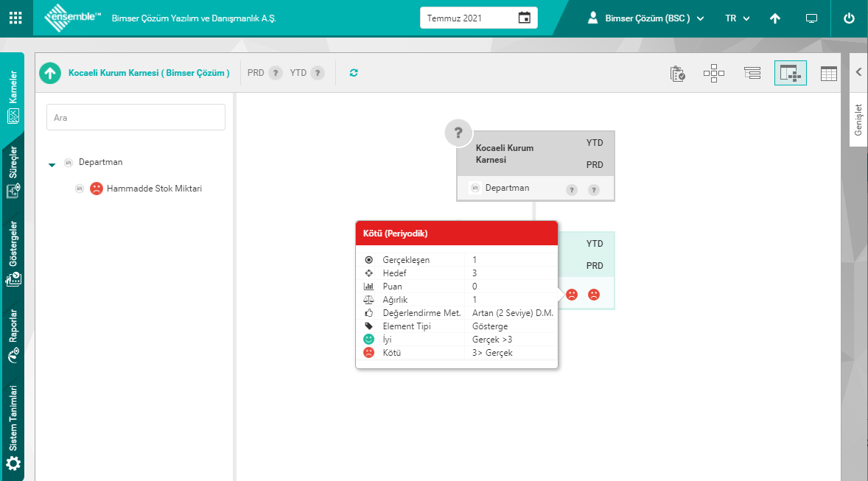Image resolution: width=868 pixels, height=481 pixels.
Task: Click the clipboard checklist view icon
Action: (677, 73)
